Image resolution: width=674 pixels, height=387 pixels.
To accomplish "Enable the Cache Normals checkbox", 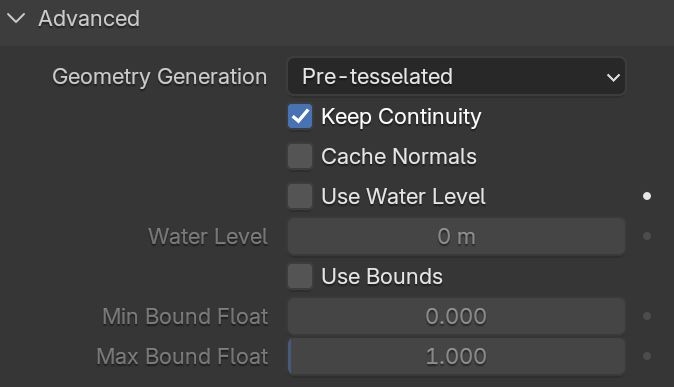I will click(x=300, y=156).
